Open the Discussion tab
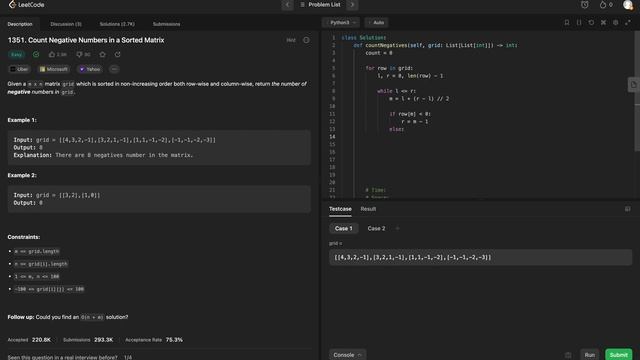Screen dimensions: 640x360 (66, 24)
